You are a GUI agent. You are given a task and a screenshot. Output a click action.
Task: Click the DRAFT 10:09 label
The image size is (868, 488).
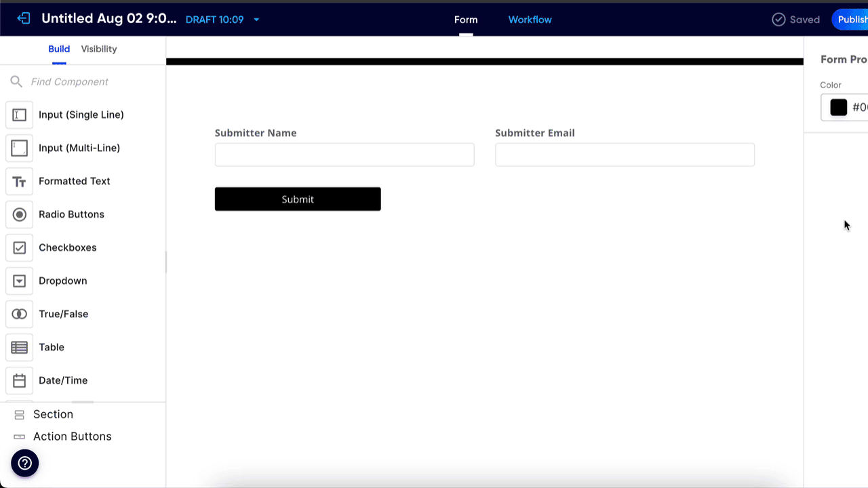click(214, 20)
